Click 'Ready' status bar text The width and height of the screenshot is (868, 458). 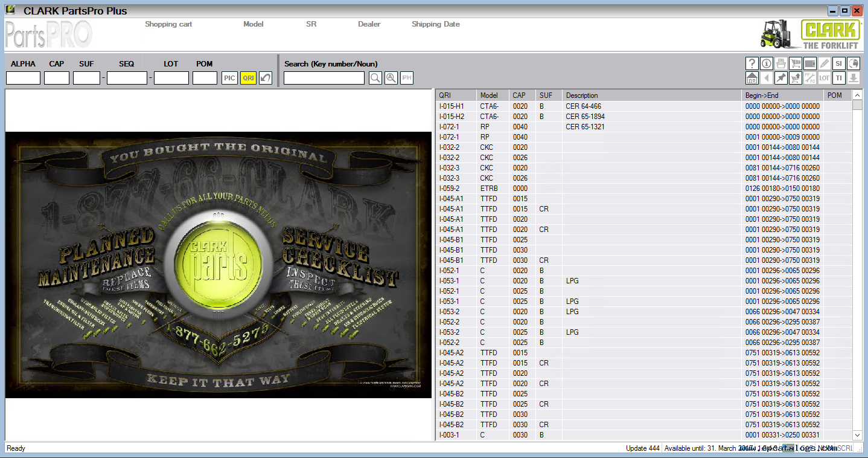(x=16, y=448)
